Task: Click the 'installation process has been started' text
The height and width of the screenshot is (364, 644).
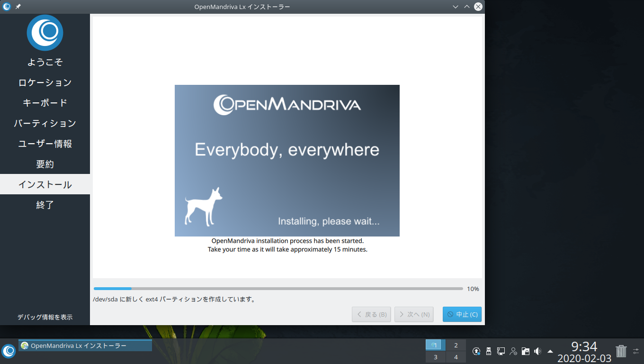Action: click(x=287, y=241)
